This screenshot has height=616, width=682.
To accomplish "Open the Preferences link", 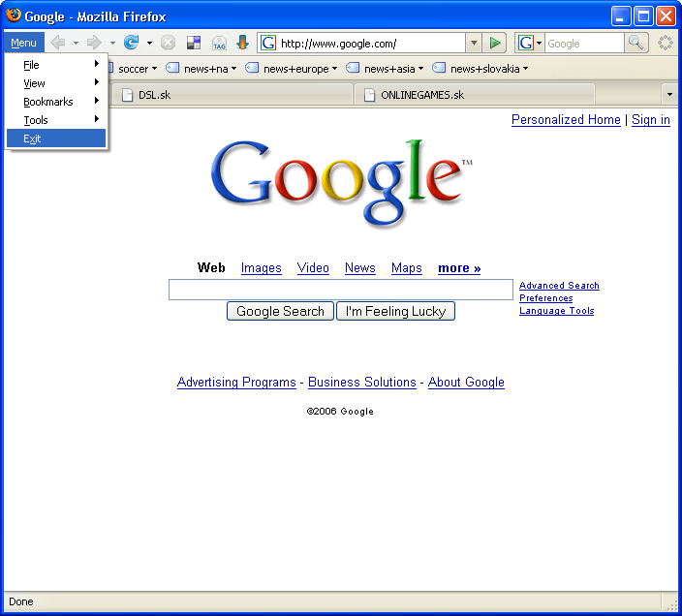I will pos(545,298).
